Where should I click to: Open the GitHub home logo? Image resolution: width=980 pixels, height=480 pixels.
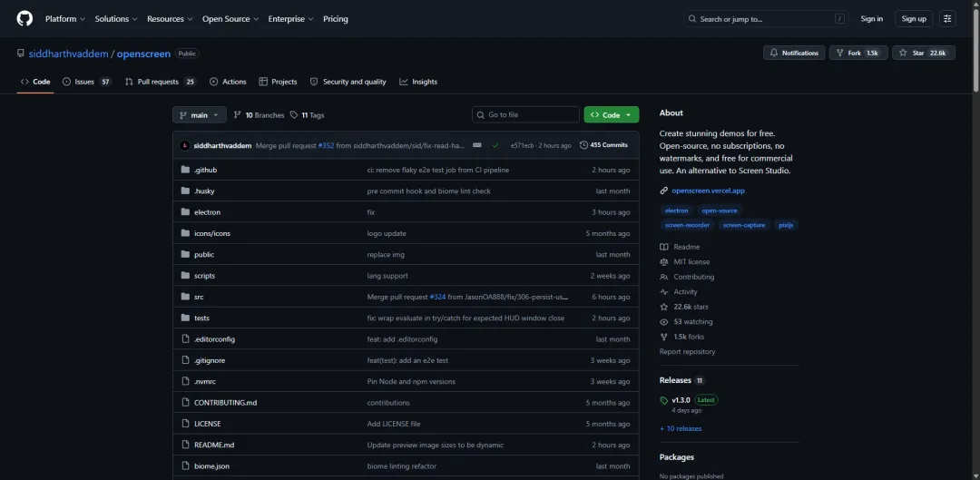coord(24,19)
